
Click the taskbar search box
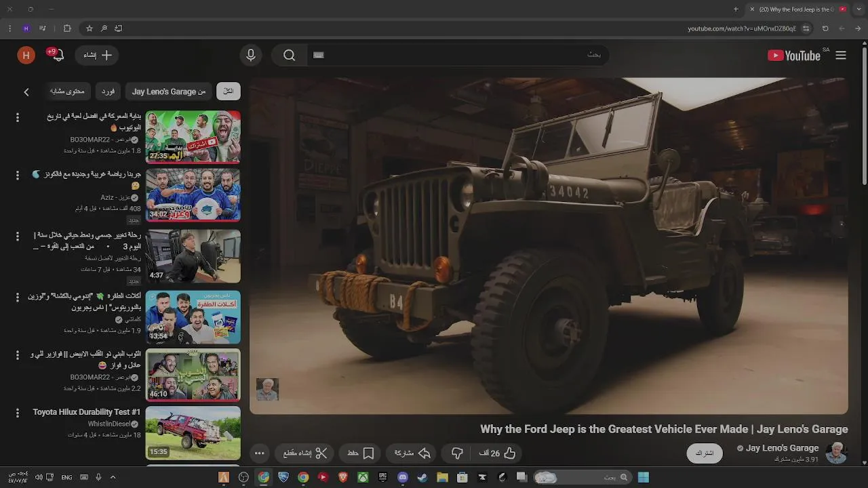[x=582, y=477]
